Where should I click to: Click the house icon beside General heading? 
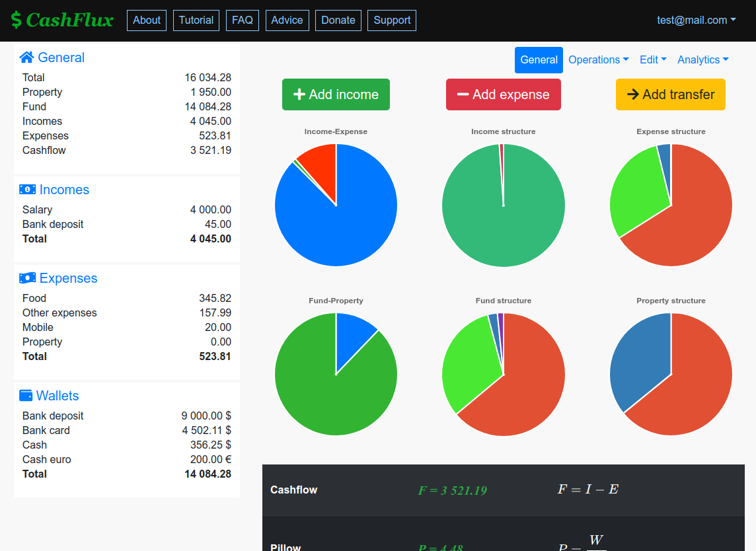point(26,57)
